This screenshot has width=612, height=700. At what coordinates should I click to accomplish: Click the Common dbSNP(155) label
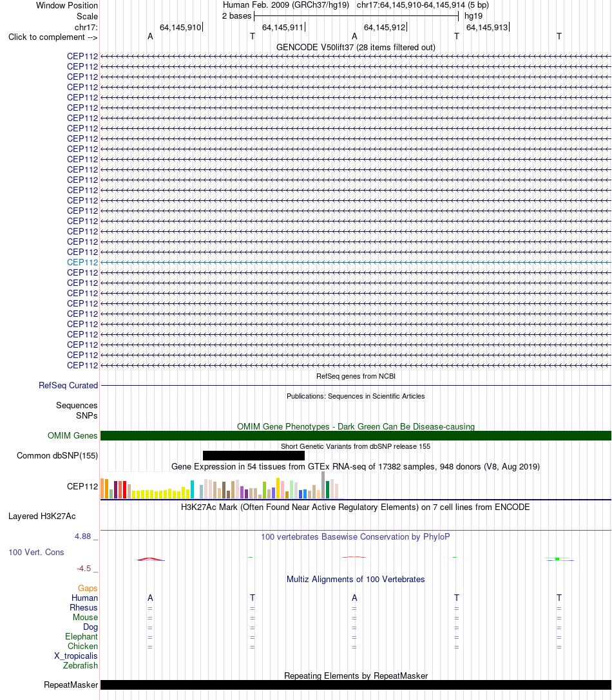click(57, 456)
